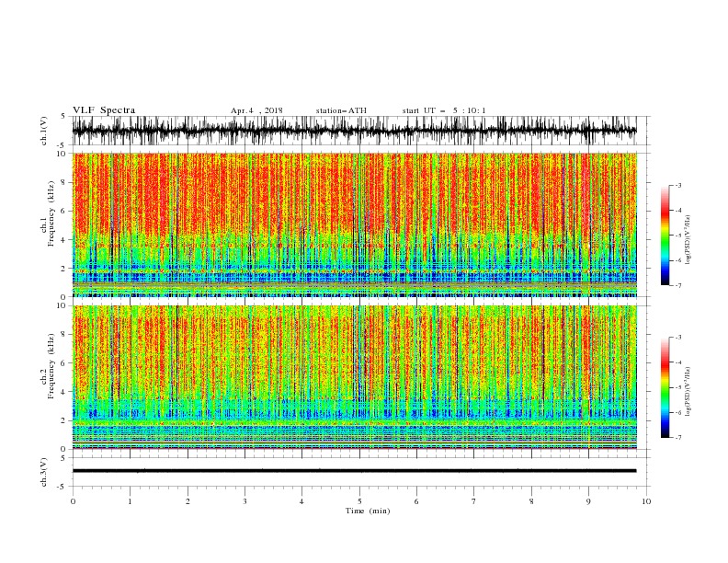Click time axis tick label "8"
Image resolution: width=728 pixels, height=563 pixels.
point(531,501)
